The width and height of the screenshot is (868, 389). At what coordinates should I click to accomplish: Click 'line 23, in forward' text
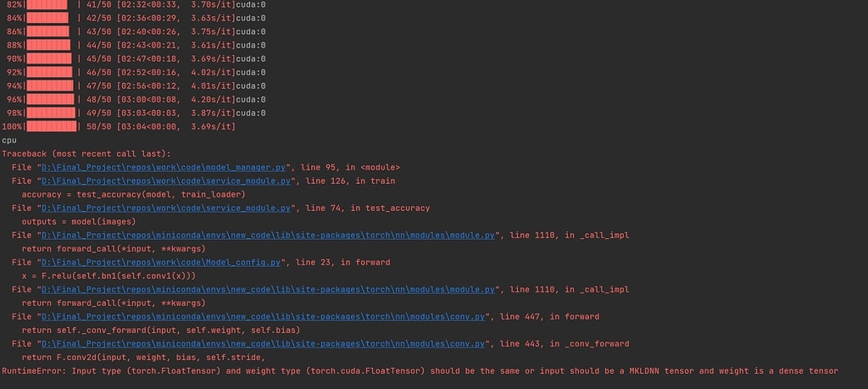(x=343, y=262)
